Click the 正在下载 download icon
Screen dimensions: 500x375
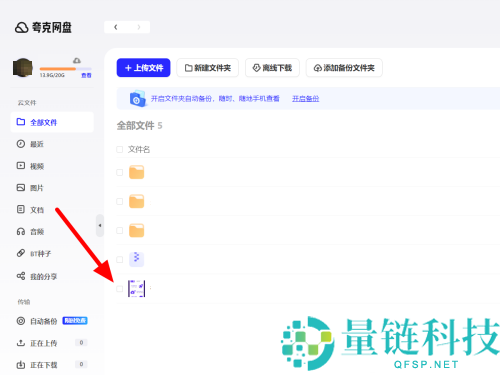[21, 365]
